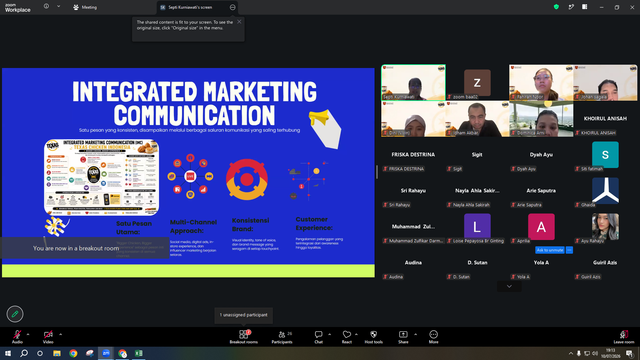Expand video options arrow next to Video
The image size is (640, 360).
pyautogui.click(x=60, y=334)
